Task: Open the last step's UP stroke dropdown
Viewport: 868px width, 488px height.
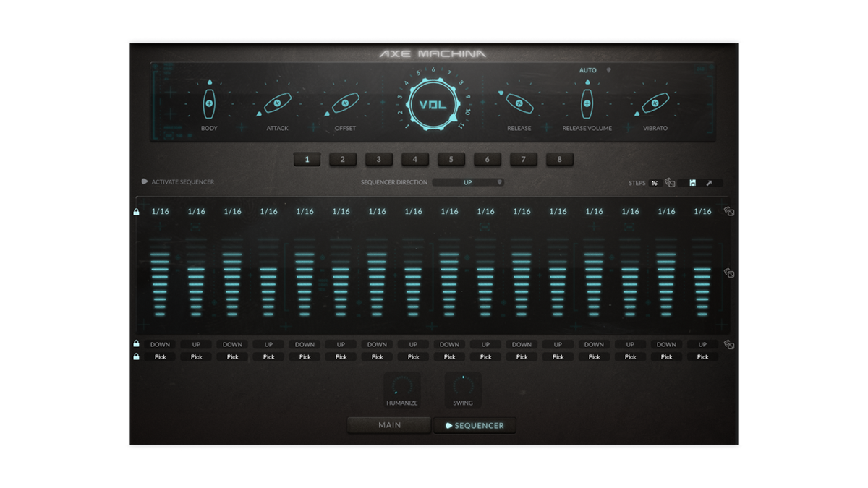Action: [x=702, y=345]
